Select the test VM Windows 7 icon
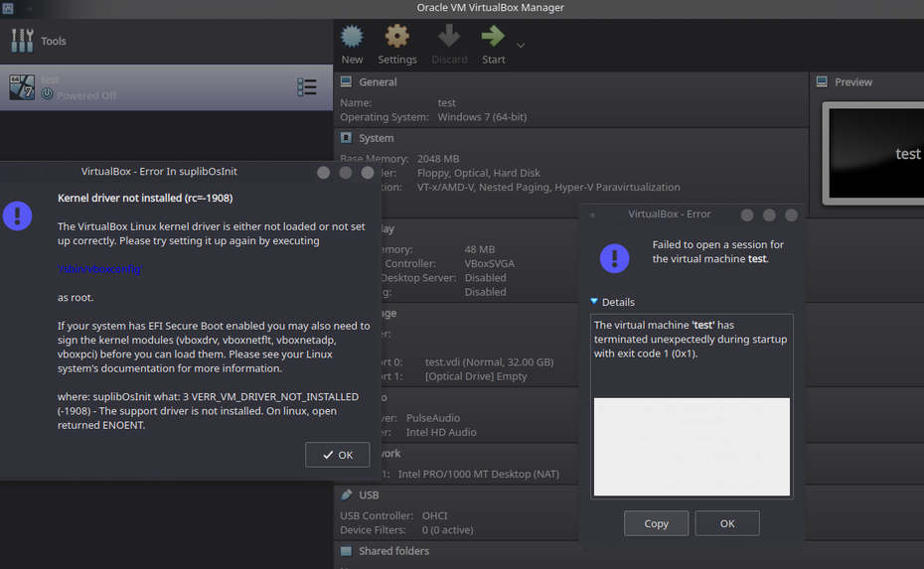This screenshot has width=924, height=569. [22, 87]
